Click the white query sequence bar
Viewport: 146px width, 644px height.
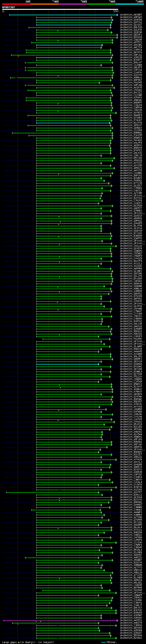tap(60, 10)
